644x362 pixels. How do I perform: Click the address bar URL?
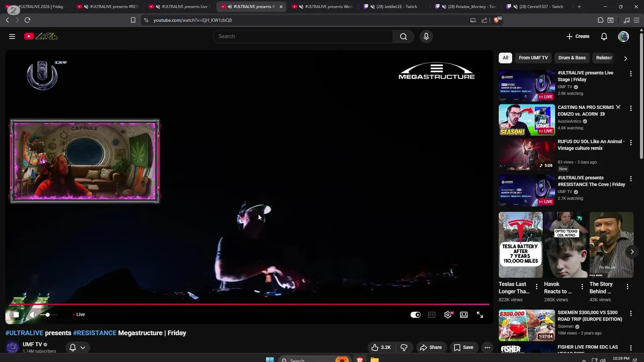click(193, 20)
